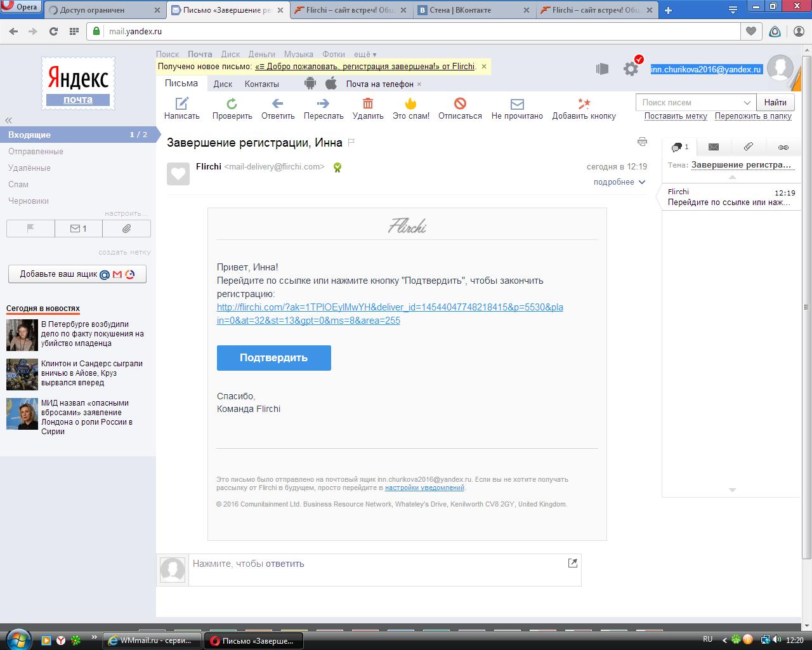Unsubscribe using the Отписаться button
Screen dimensions: 812x650
[461, 109]
